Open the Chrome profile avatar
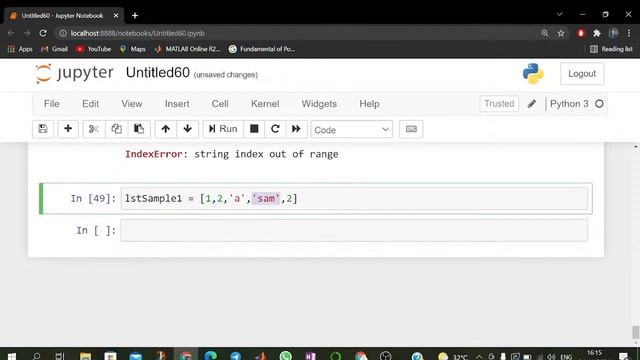 pyautogui.click(x=613, y=33)
